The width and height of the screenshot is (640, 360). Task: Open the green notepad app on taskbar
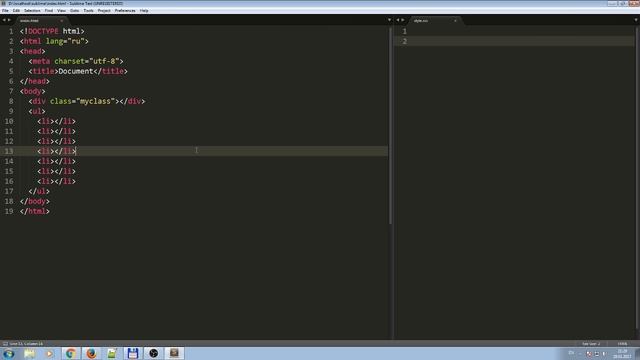(112, 353)
